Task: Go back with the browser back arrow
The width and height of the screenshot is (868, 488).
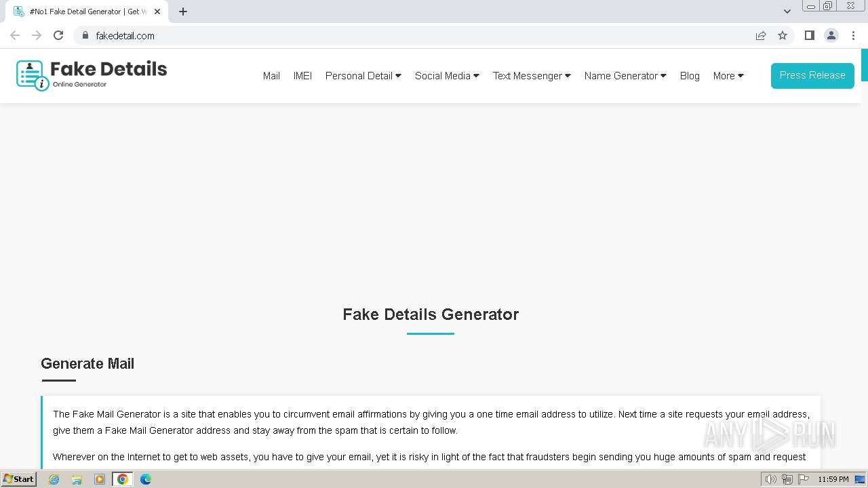Action: [x=15, y=35]
